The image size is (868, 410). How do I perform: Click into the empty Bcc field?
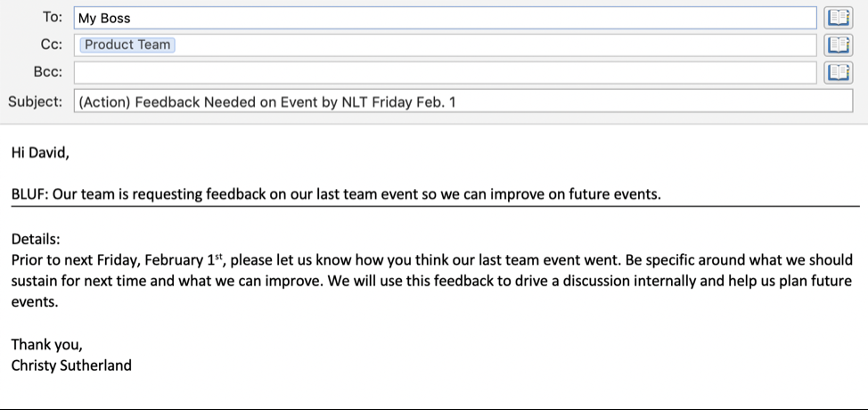[445, 72]
